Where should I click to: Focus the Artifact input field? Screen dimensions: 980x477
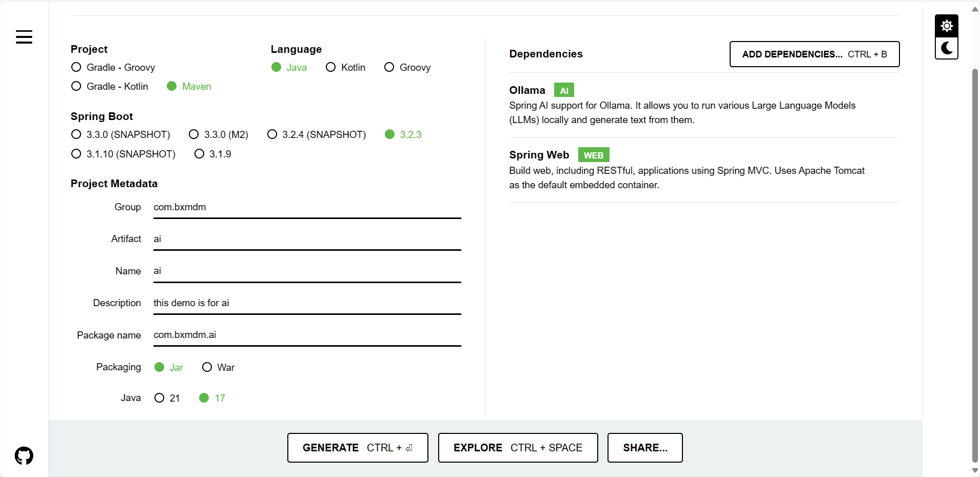[307, 239]
